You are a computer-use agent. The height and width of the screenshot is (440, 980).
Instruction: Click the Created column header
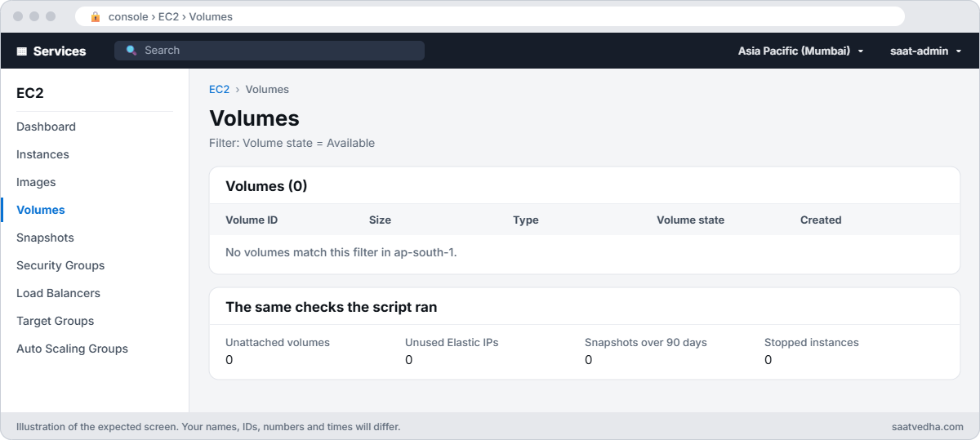tap(821, 220)
